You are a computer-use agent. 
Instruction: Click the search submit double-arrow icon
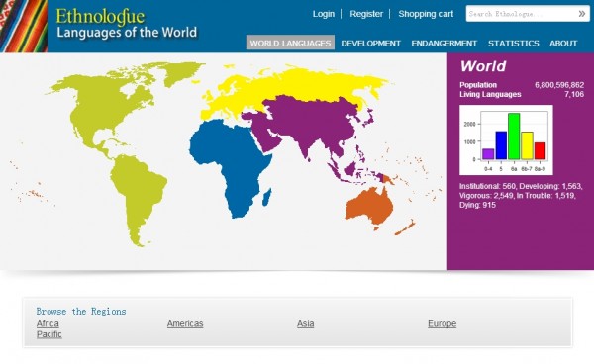582,14
